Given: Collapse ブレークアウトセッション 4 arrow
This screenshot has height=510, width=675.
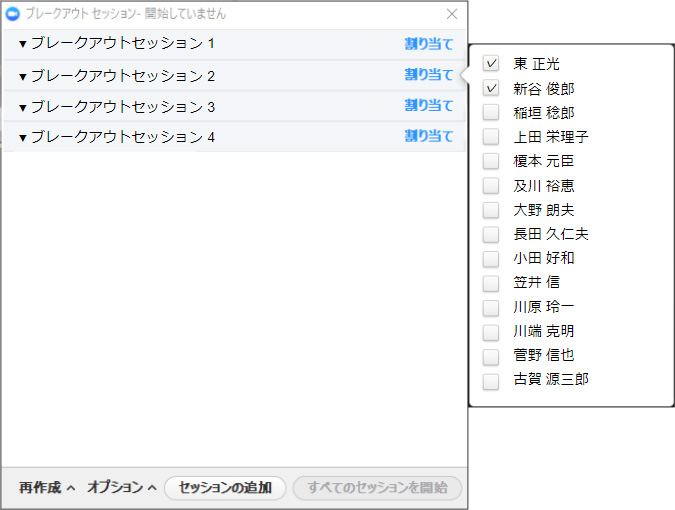Looking at the screenshot, I should [23, 138].
